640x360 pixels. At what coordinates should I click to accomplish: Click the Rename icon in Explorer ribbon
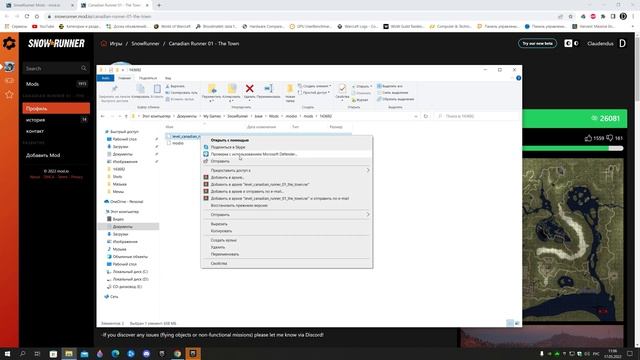coord(268,88)
